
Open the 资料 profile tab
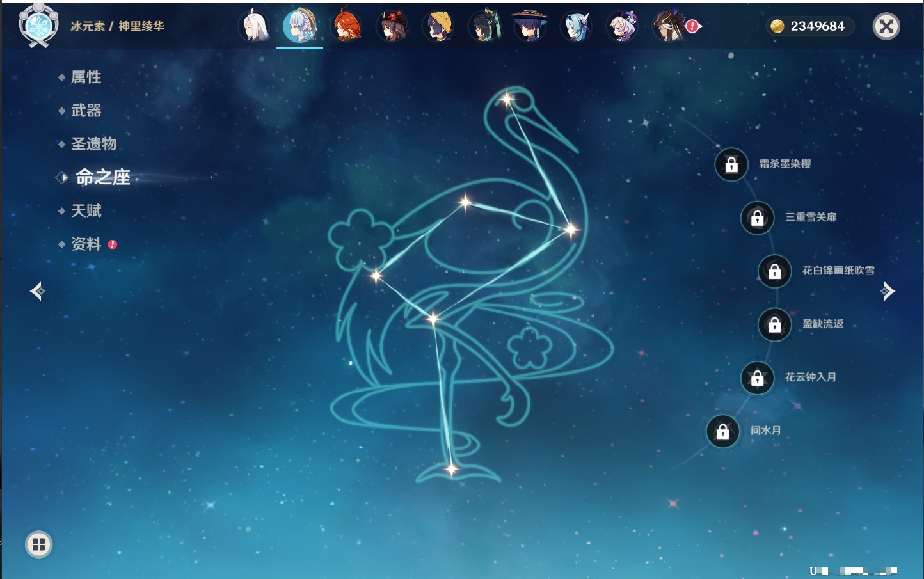tap(86, 244)
